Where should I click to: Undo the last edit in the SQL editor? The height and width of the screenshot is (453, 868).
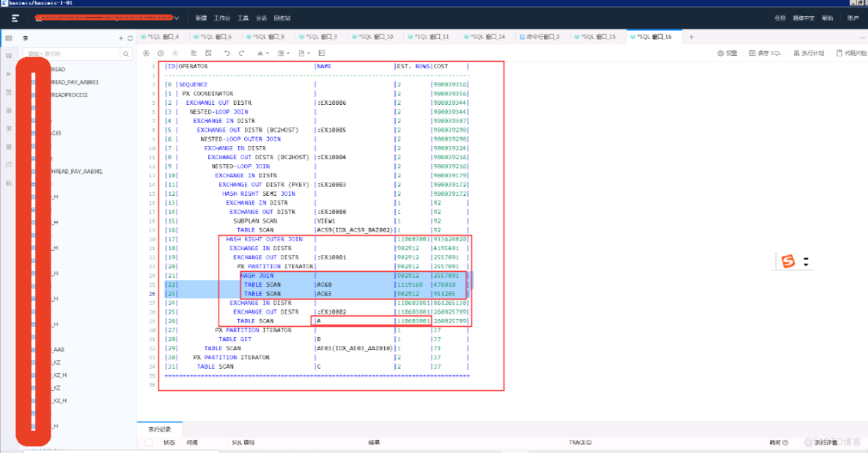(x=226, y=53)
